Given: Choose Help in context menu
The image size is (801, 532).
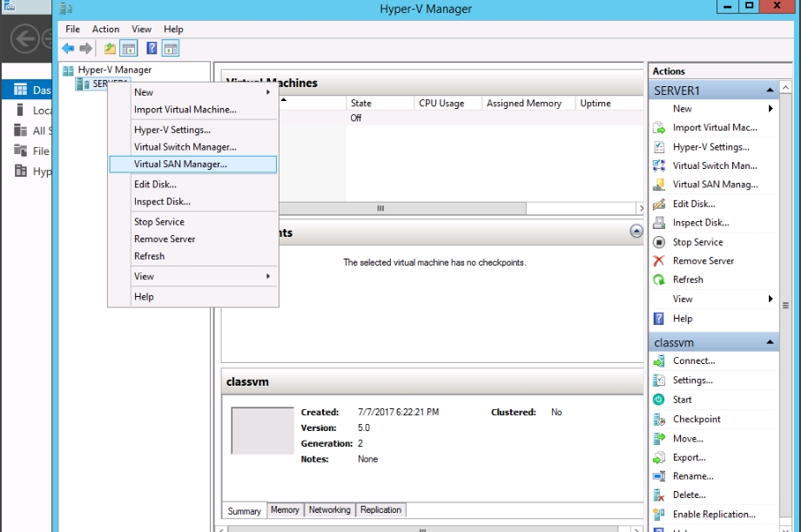Looking at the screenshot, I should click(x=193, y=296).
